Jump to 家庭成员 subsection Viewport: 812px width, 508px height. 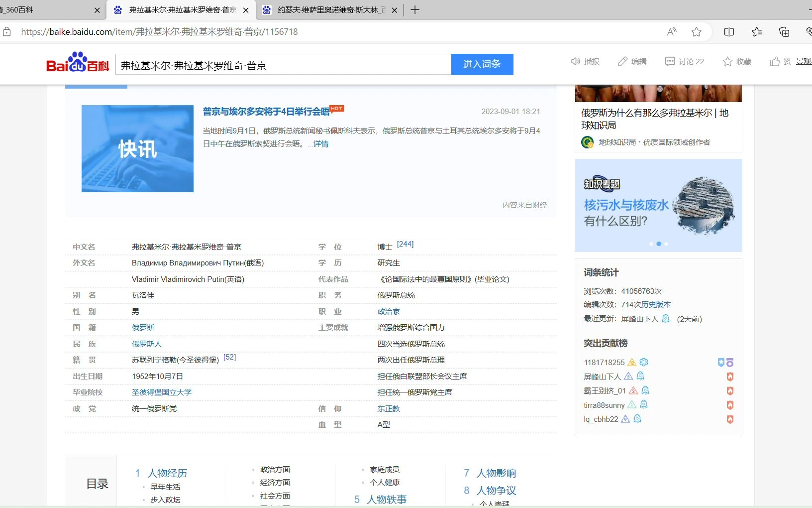point(385,470)
